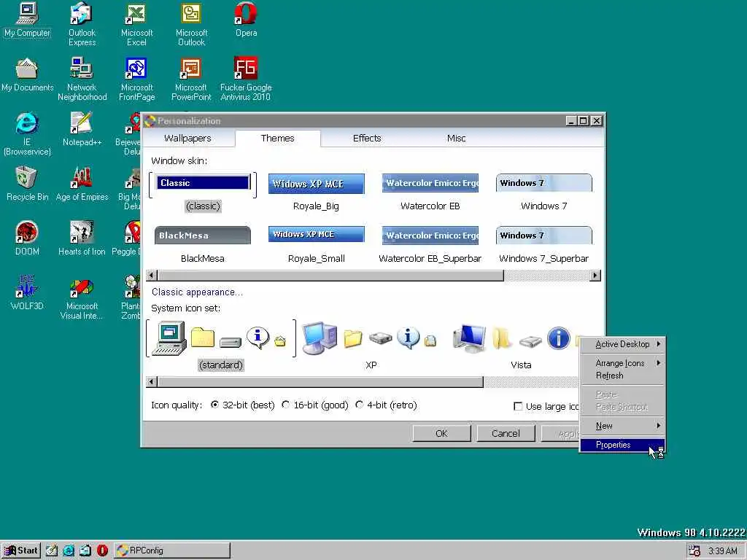The height and width of the screenshot is (560, 747).
Task: Switch to the Effects tab
Action: pyautogui.click(x=367, y=139)
